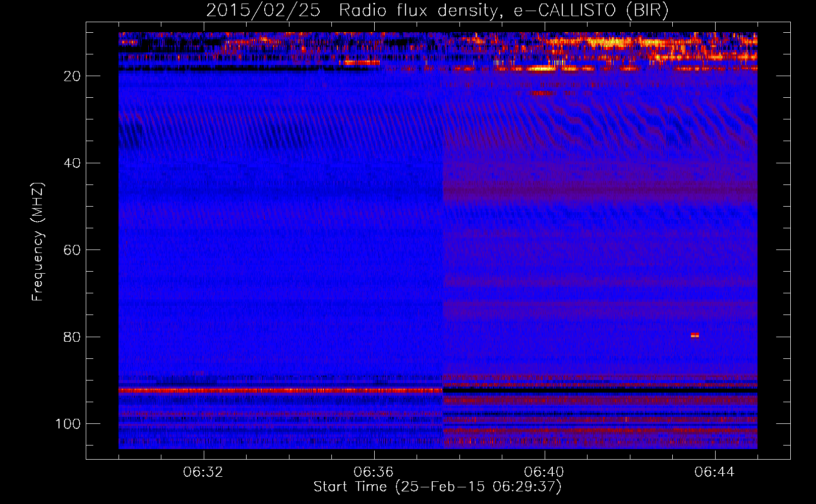Image resolution: width=816 pixels, height=504 pixels.
Task: Click the '20' frequency tick label
Action: pyautogui.click(x=72, y=76)
